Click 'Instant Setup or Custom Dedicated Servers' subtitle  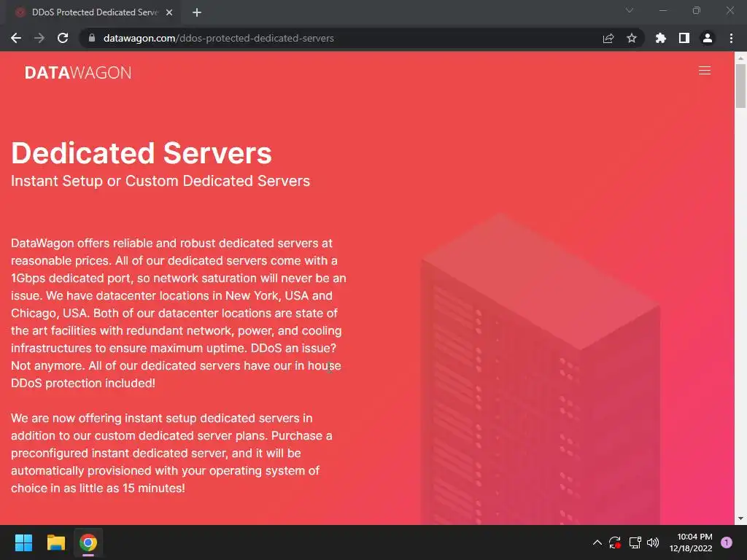[x=160, y=181]
